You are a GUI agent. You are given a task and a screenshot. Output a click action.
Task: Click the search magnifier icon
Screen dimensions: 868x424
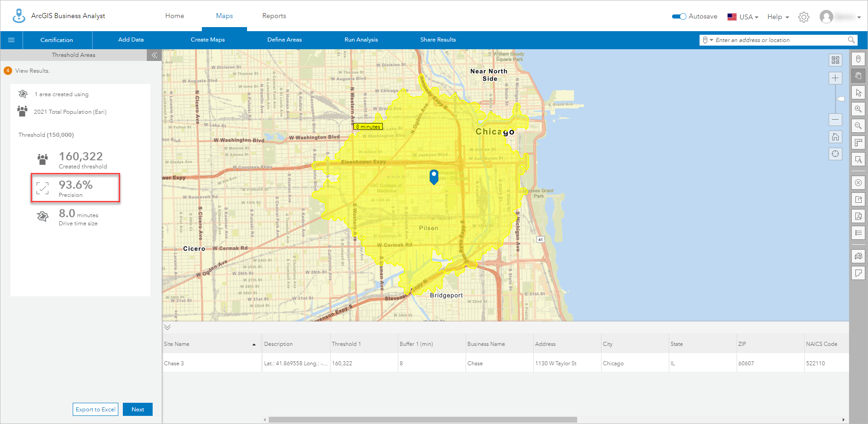tap(851, 40)
